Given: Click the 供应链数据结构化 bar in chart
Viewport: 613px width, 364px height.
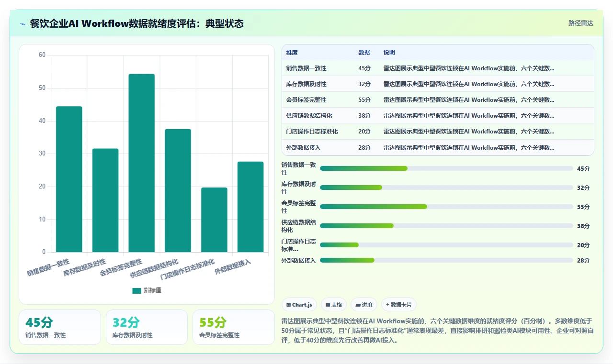Looking at the screenshot, I should click(178, 191).
